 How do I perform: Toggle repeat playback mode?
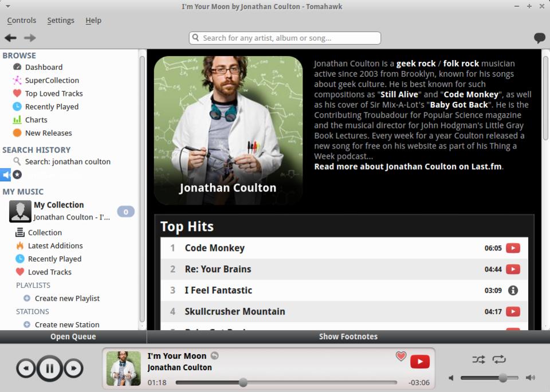point(499,359)
